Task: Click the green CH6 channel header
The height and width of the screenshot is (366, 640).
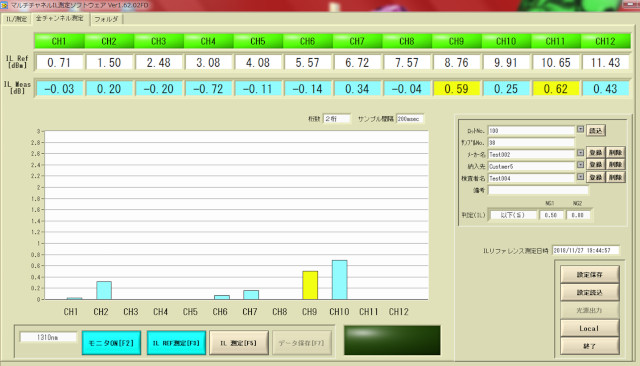Action: (308, 41)
